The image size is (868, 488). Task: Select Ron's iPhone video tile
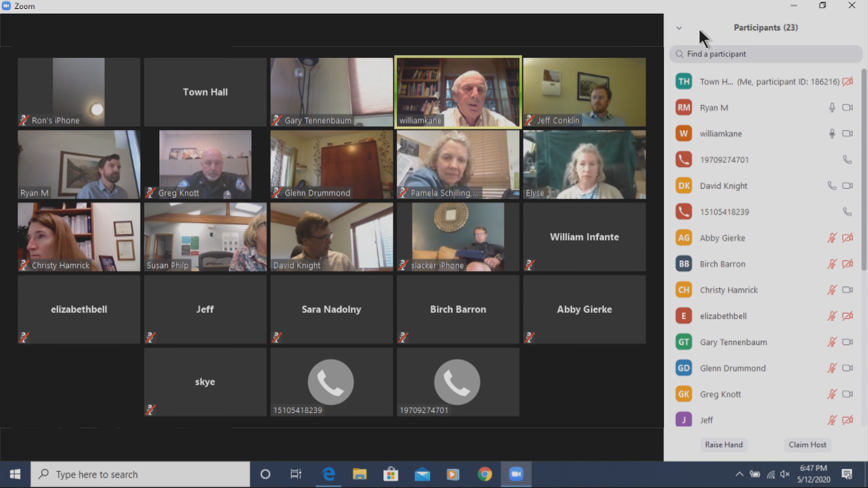[79, 92]
